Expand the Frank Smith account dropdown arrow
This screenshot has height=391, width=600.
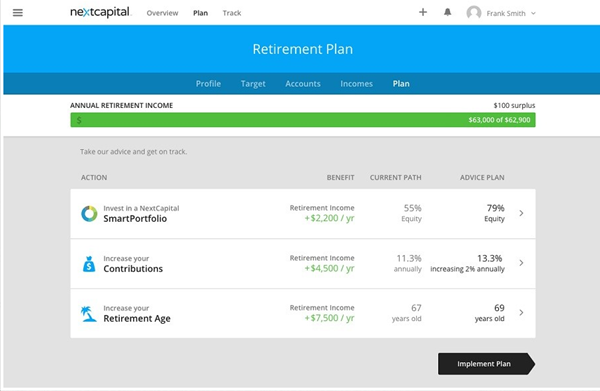[533, 13]
